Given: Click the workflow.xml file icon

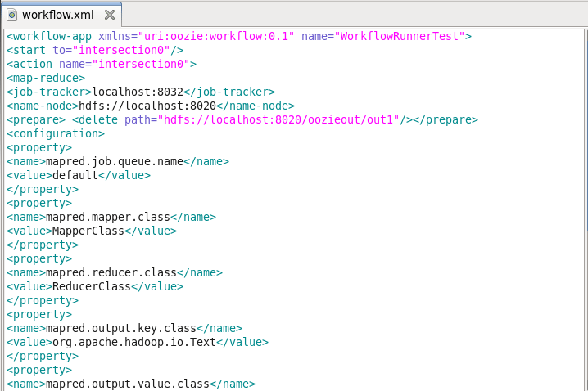Looking at the screenshot, I should [12, 15].
